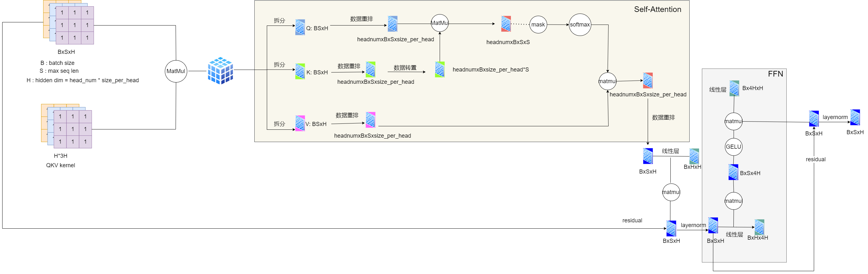
Task: Click the FFN title label
Action: click(775, 74)
